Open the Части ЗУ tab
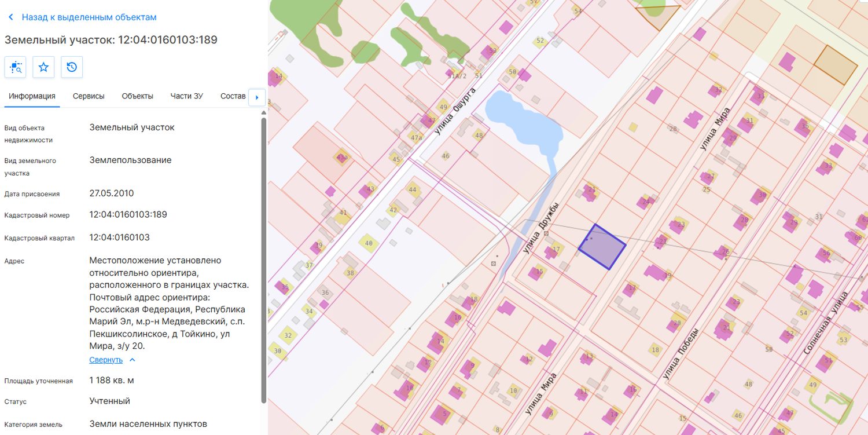This screenshot has width=868, height=435. pos(186,96)
